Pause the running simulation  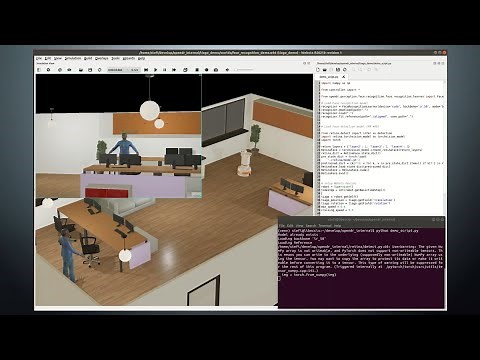pos(164,70)
